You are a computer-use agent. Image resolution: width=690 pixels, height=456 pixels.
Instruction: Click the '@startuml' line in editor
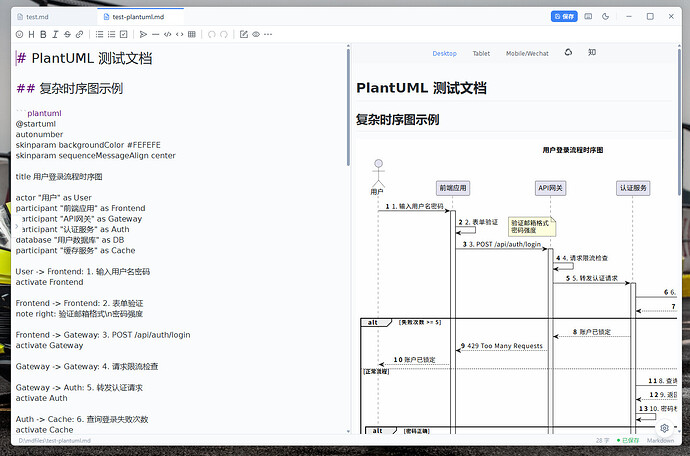coord(36,124)
